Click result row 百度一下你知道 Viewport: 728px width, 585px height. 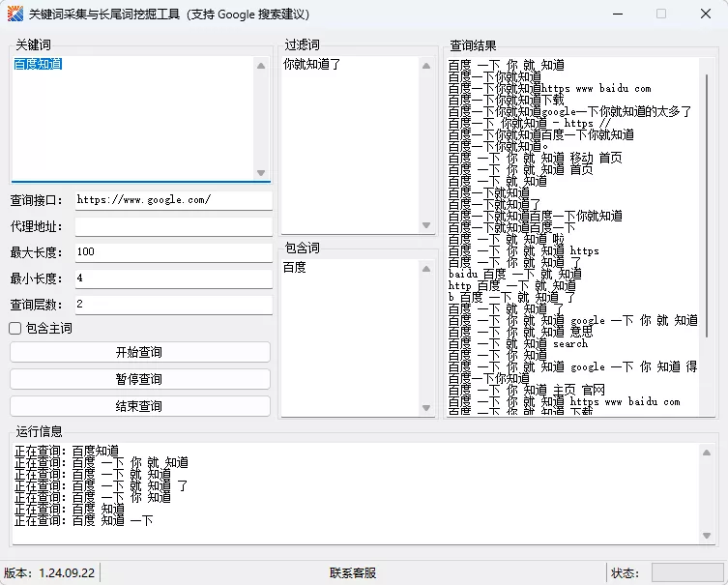[489, 378]
